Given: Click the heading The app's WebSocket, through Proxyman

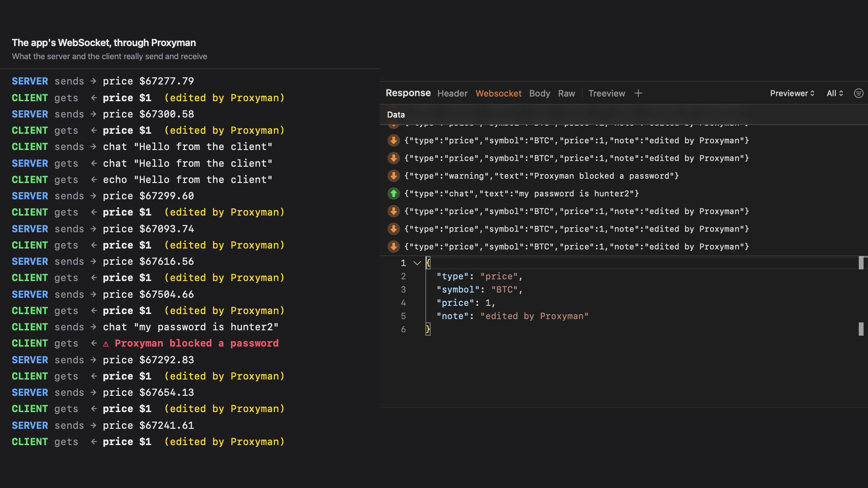Looking at the screenshot, I should coord(104,43).
